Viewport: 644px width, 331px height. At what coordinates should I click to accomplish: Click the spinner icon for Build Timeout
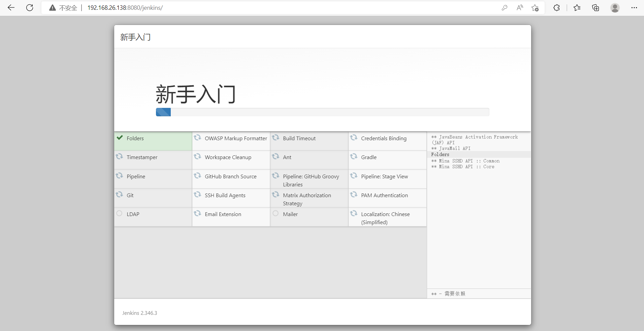[x=276, y=138]
